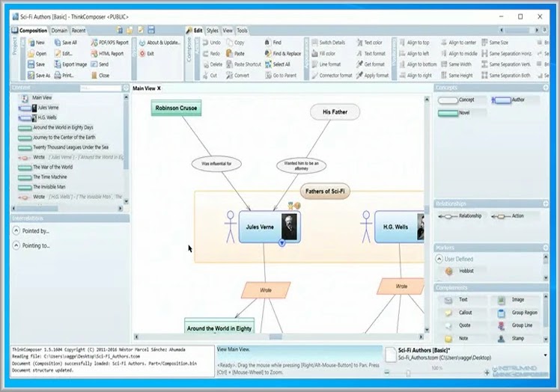560x392 pixels.
Task: Click Align to top
Action: 414,43
